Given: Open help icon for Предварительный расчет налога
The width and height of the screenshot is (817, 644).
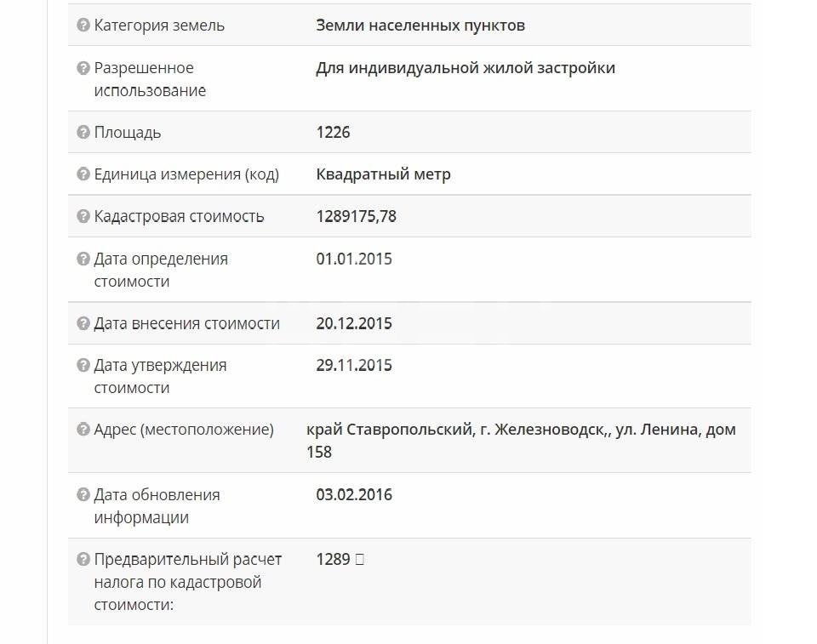Looking at the screenshot, I should click(x=83, y=560).
